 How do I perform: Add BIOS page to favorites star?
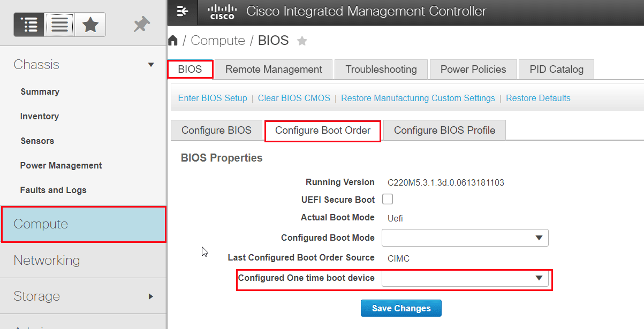302,41
